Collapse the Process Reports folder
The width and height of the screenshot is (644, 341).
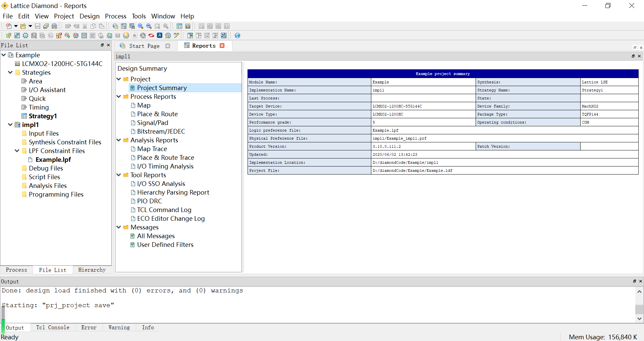(x=119, y=96)
